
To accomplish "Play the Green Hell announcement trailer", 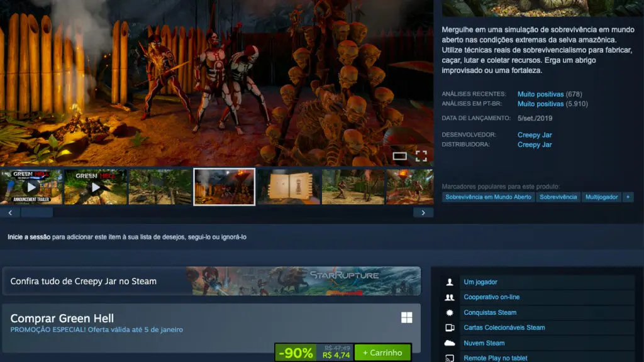I will point(31,187).
